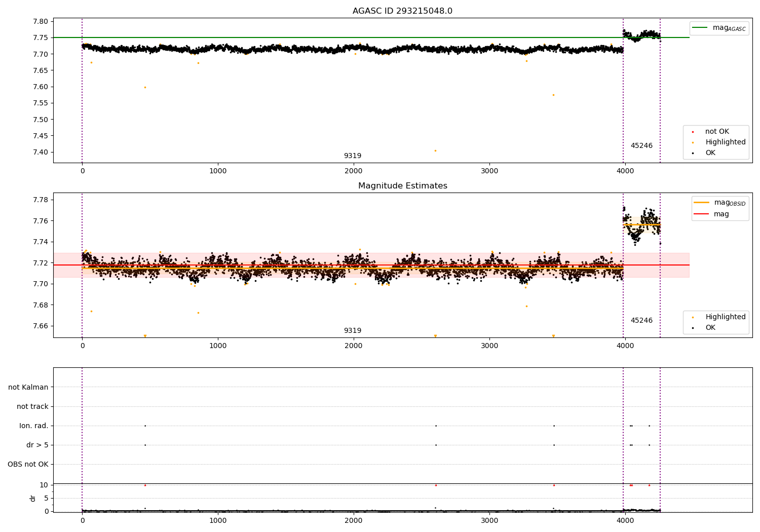This screenshot has height=532, width=760.
Task: Click the plot title AGASC ID 293215048.0
Action: [x=402, y=11]
